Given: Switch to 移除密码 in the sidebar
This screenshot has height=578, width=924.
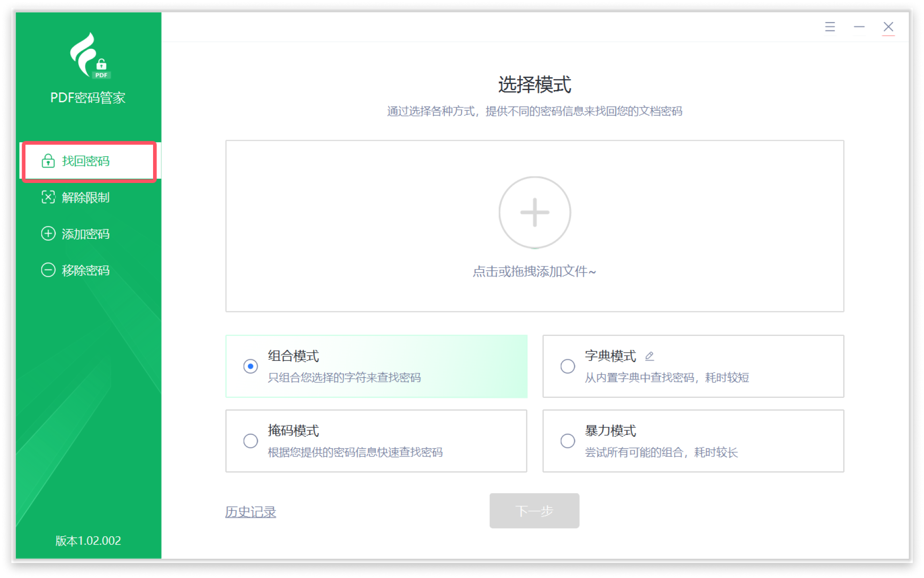Looking at the screenshot, I should 89,270.
